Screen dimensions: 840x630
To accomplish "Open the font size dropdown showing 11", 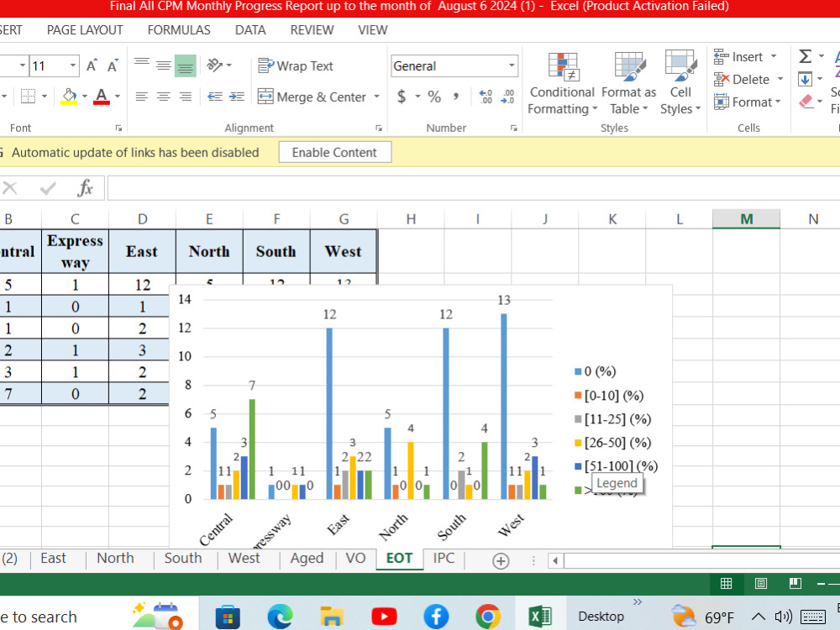I will (73, 66).
